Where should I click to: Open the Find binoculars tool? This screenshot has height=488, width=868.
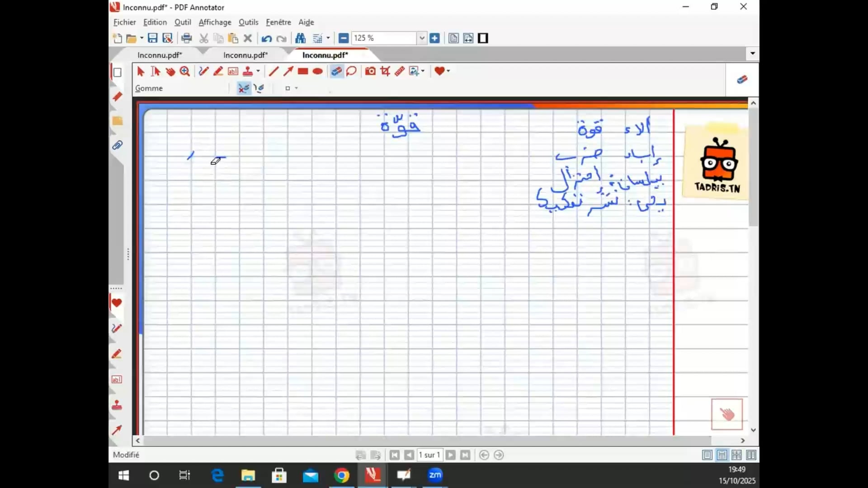300,38
